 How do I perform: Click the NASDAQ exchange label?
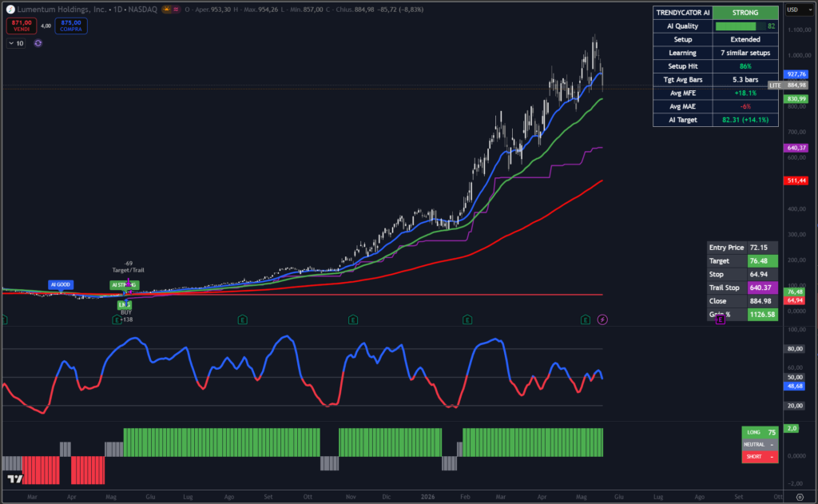coord(141,10)
